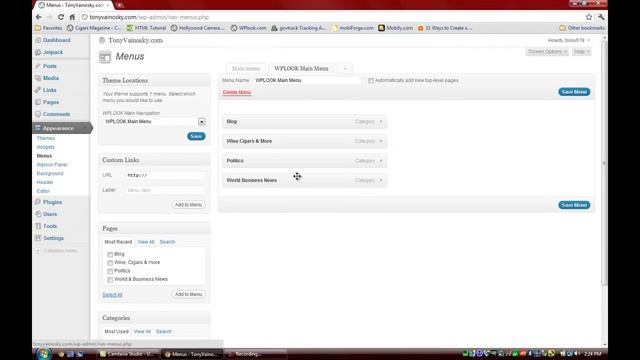This screenshot has width=640, height=360.
Task: Click the Custom Links URL field
Action: 165,176
